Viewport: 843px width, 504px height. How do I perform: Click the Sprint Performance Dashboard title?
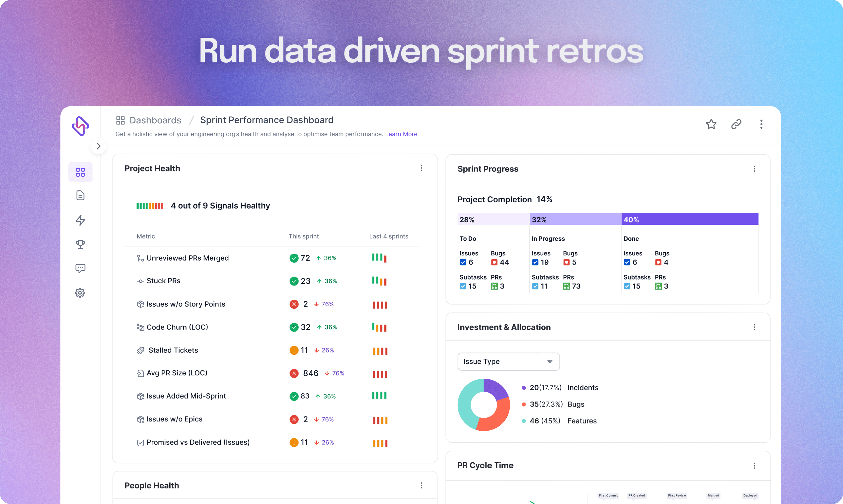[267, 120]
